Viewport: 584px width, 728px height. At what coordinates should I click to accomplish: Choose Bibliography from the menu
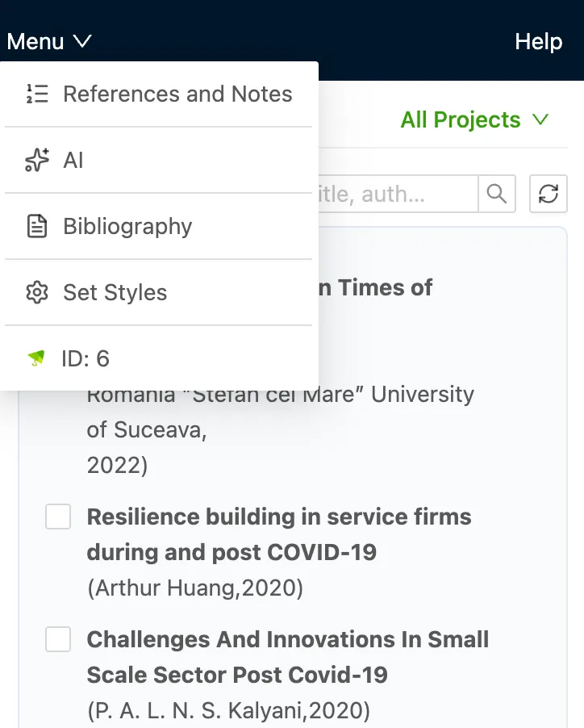tap(127, 226)
